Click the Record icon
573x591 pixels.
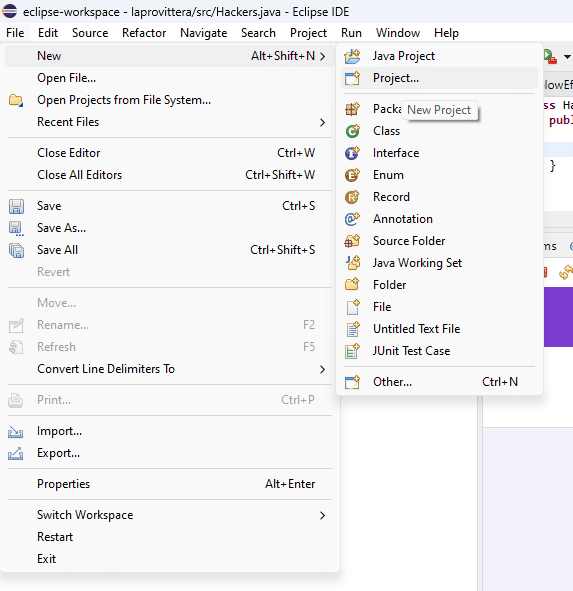click(x=352, y=197)
